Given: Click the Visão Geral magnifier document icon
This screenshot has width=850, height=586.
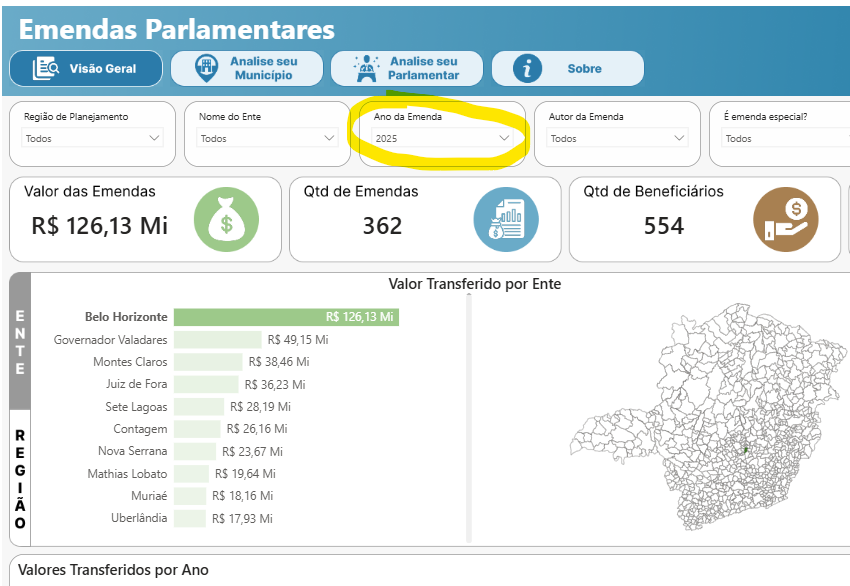Looking at the screenshot, I should tap(47, 68).
